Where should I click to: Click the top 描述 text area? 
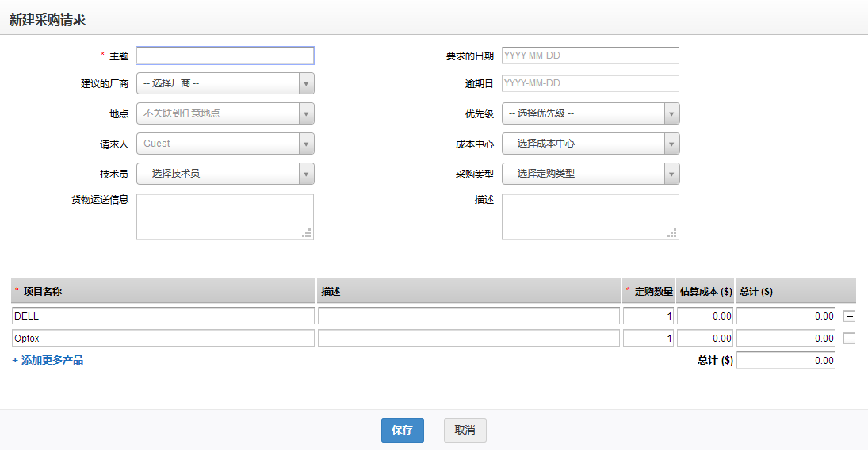[591, 216]
